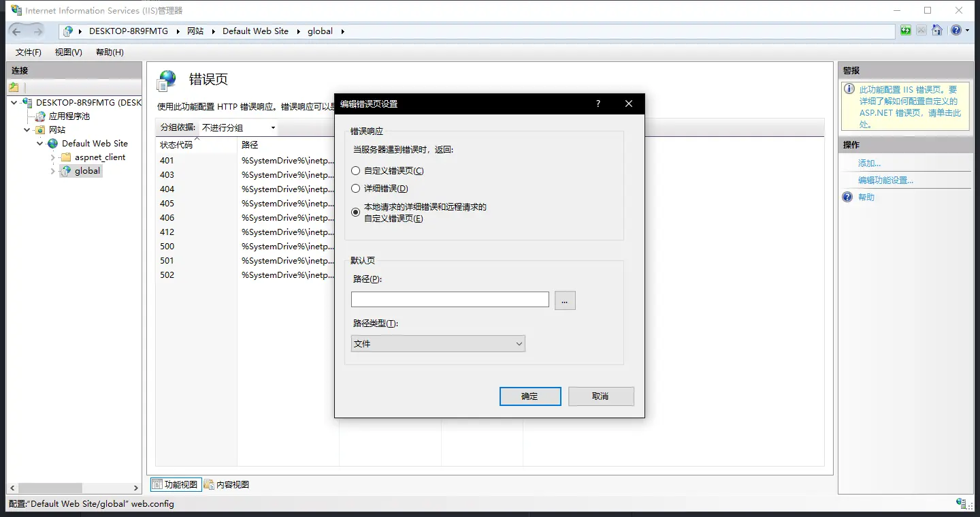Click the Default Web Site globe icon
Viewport: 980px width, 517px height.
[53, 144]
